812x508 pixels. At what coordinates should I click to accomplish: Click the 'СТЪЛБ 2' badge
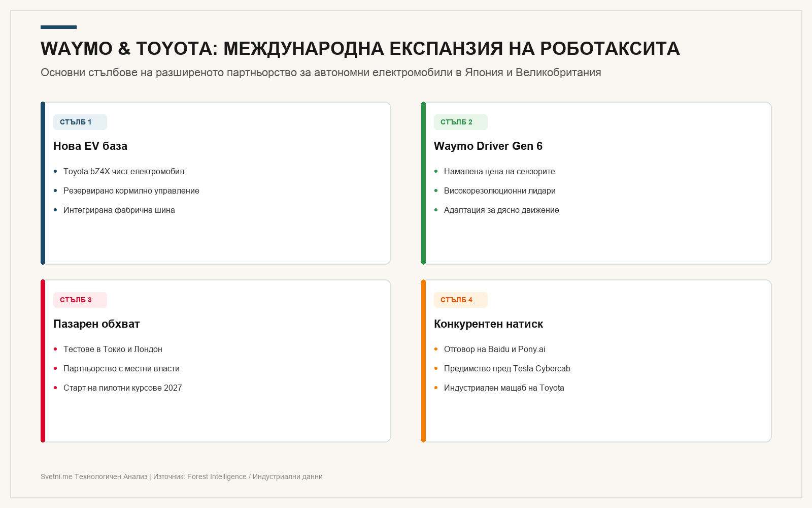[461, 122]
